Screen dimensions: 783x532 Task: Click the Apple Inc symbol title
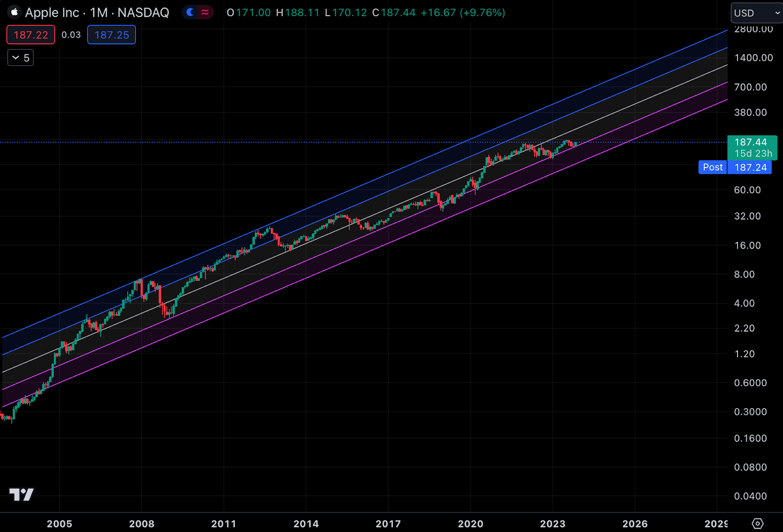coord(52,12)
